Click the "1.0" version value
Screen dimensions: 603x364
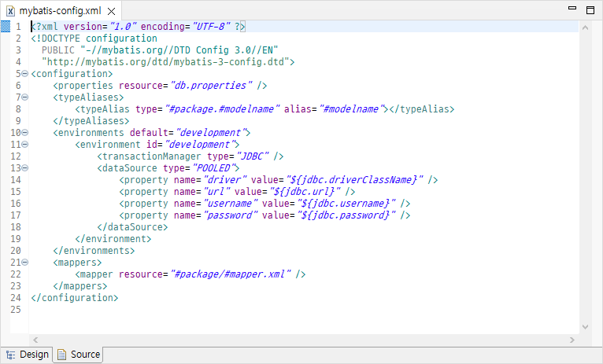123,27
